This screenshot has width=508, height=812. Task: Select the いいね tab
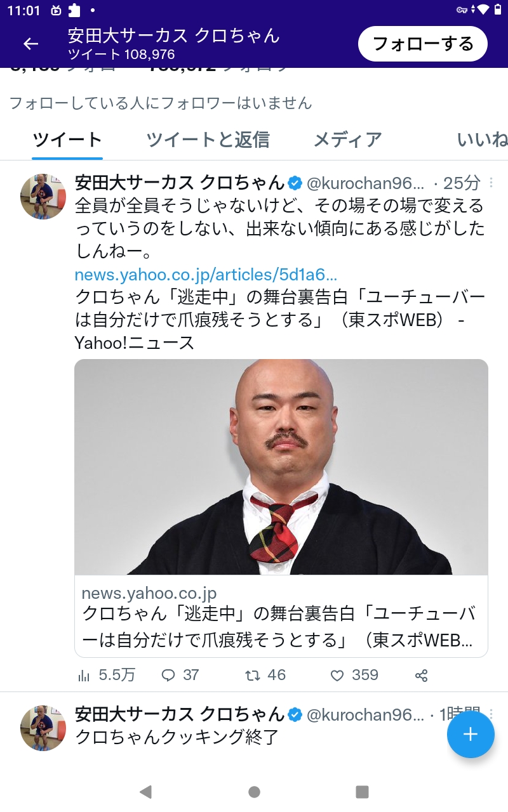pyautogui.click(x=483, y=139)
